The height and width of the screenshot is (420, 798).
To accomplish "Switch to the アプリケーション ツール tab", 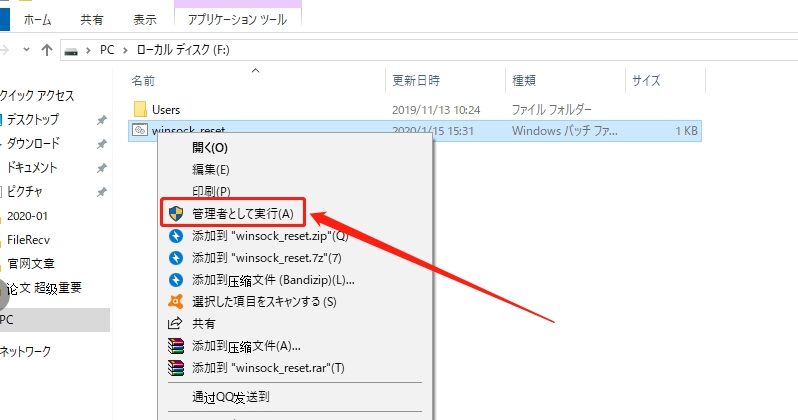I will click(235, 17).
